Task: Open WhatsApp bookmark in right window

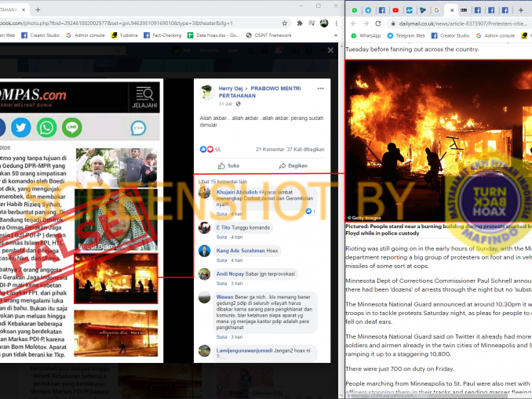Action: 366,35
